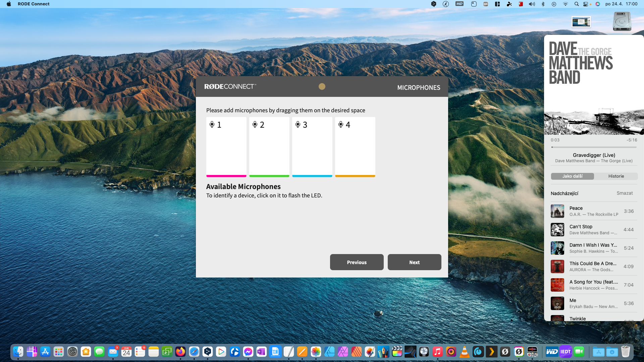
Task: Switch to the Historie tab
Action: [616, 176]
